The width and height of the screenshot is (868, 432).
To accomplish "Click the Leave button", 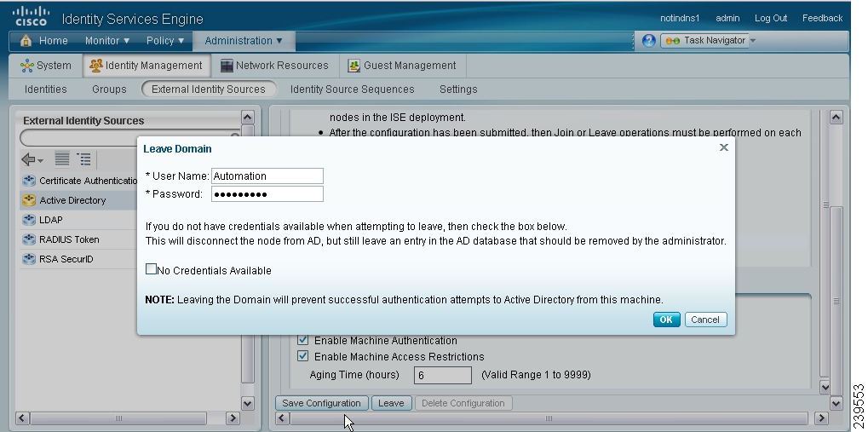I will click(391, 403).
